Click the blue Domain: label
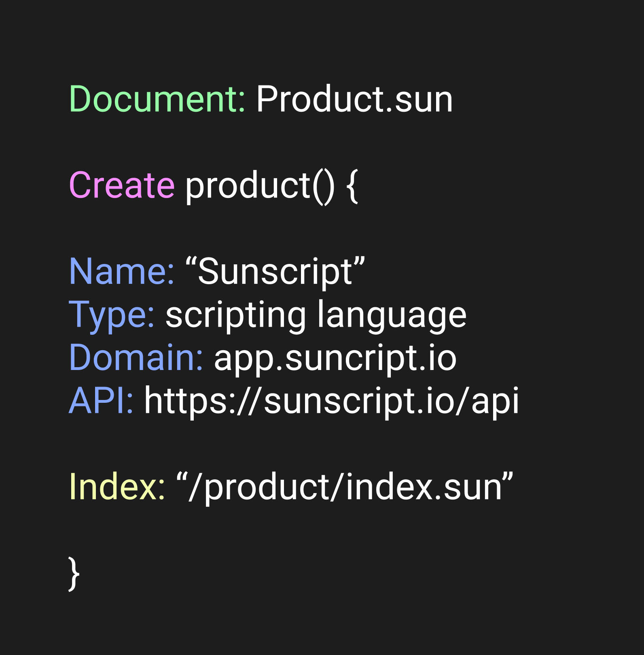 click(x=136, y=358)
